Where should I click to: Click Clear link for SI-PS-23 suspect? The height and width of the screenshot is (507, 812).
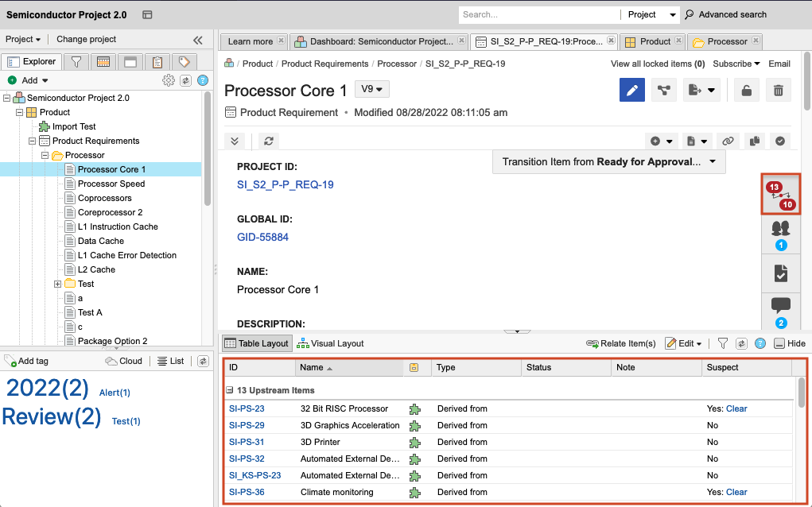(736, 408)
